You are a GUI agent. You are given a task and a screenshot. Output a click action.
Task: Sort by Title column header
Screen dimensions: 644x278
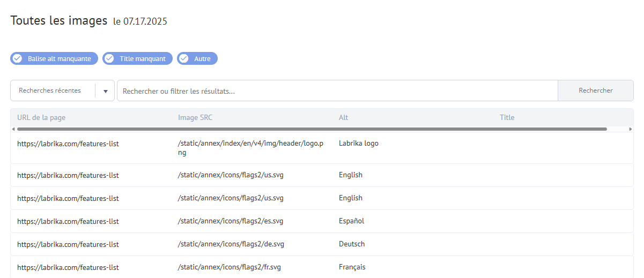(x=507, y=117)
